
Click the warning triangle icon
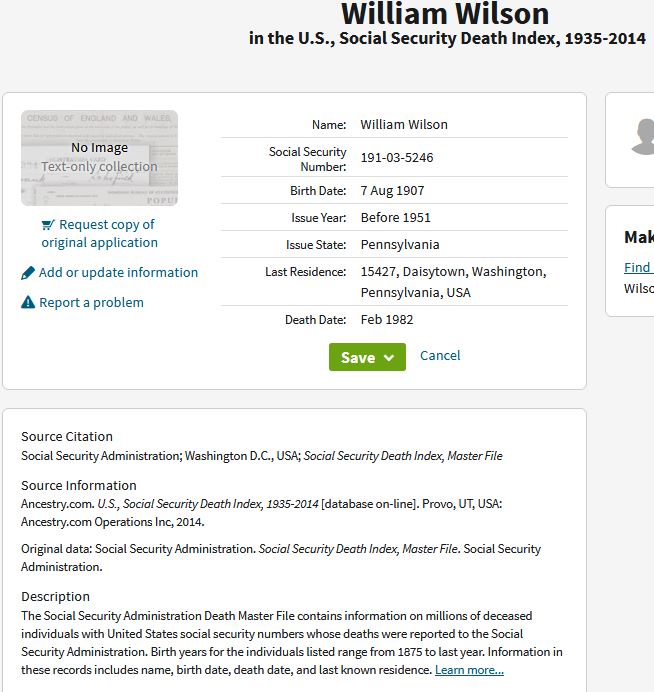click(x=28, y=303)
